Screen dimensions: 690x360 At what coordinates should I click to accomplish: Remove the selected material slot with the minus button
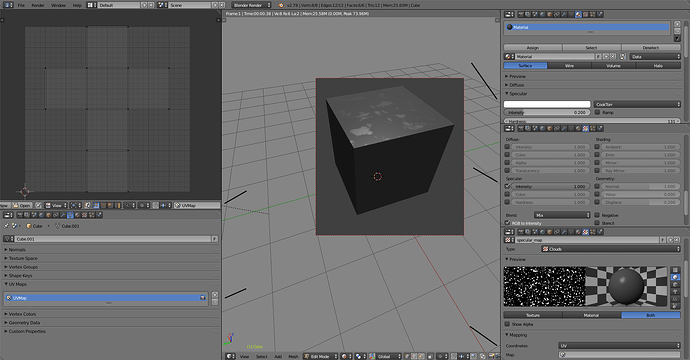click(x=677, y=31)
